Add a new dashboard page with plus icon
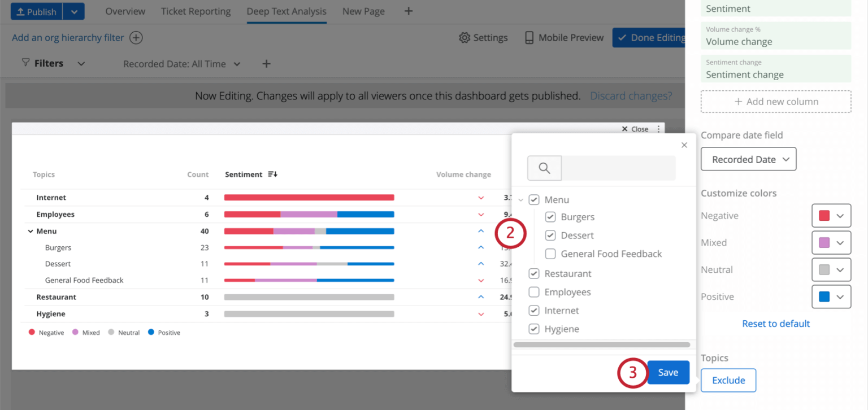This screenshot has width=868, height=410. click(409, 11)
